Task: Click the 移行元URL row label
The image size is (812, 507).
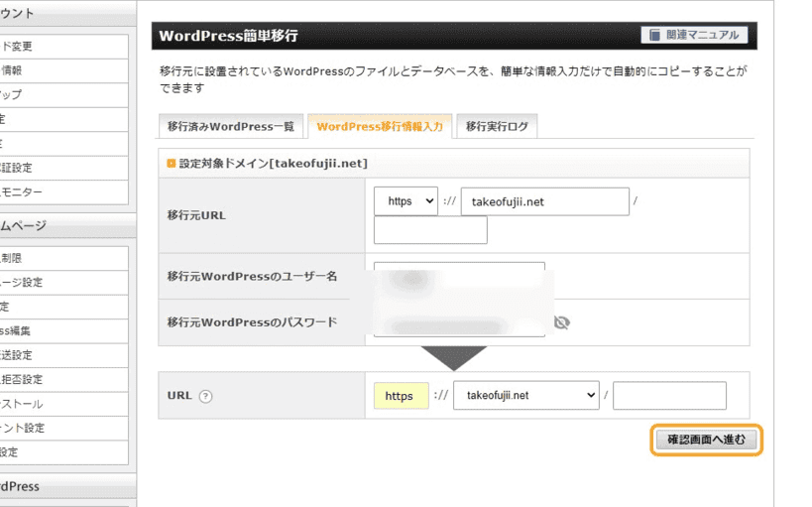Action: tap(196, 215)
